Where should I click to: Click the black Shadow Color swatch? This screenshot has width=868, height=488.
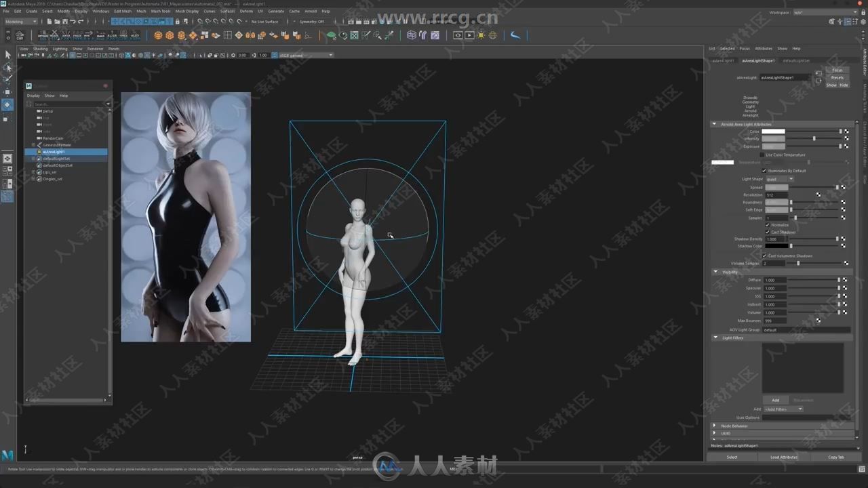click(x=776, y=246)
